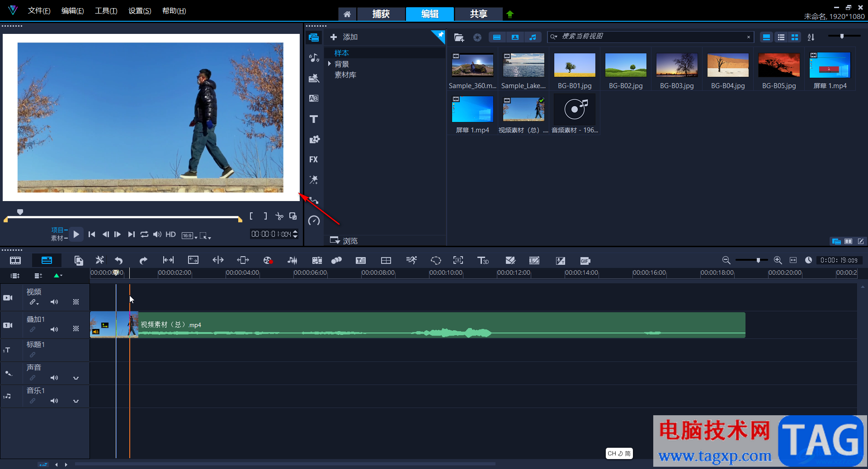Viewport: 868px width, 469px height.
Task: Set Mark-in with the left bracket
Action: pyautogui.click(x=251, y=216)
